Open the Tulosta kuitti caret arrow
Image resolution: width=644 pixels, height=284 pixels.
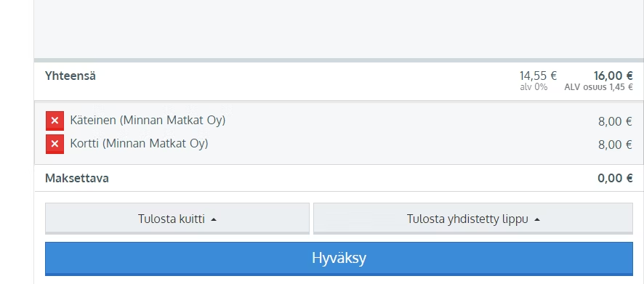coord(214,219)
